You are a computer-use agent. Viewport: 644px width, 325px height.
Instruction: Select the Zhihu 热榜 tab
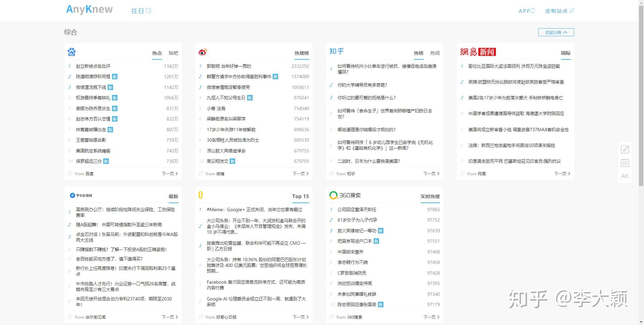419,53
